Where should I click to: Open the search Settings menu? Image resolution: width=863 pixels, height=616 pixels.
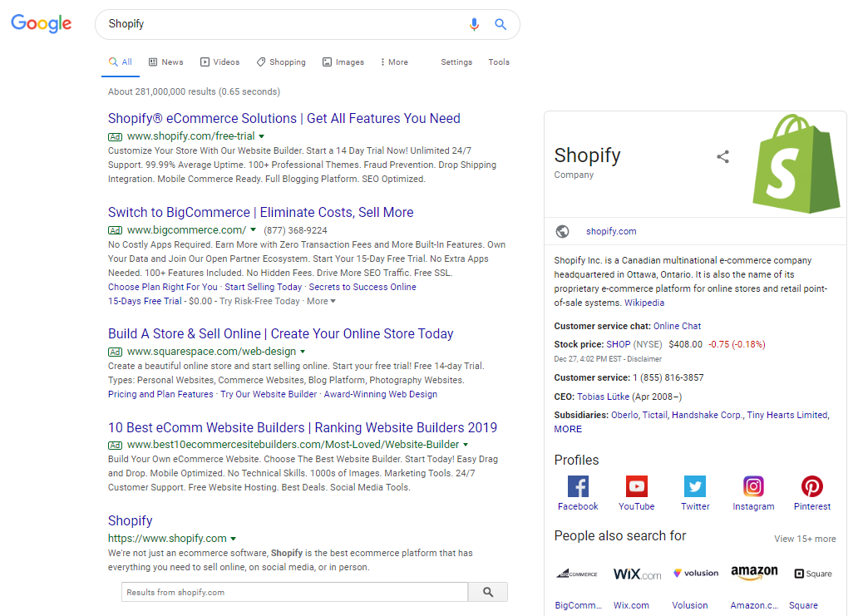pos(456,62)
